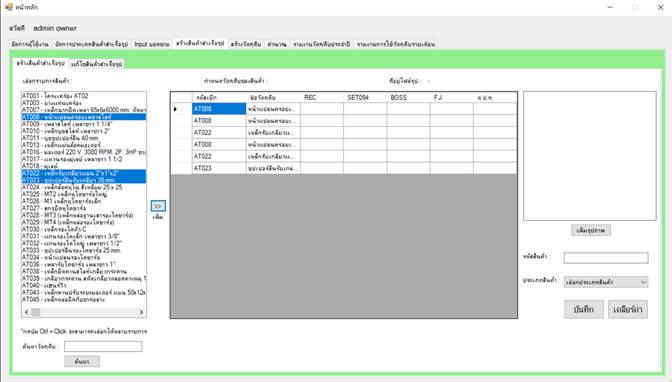The width and height of the screenshot is (672, 382).
Task: Open the first main tab for user management
Action: click(30, 44)
